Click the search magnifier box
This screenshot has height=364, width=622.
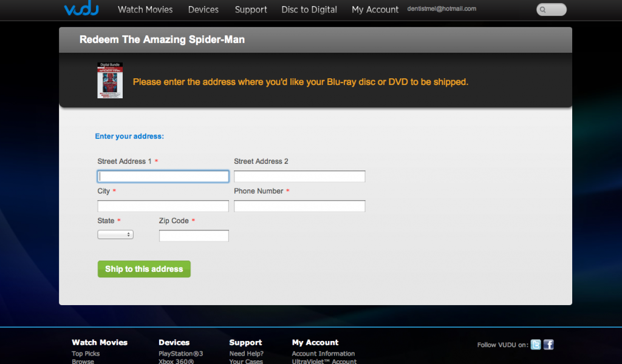click(x=552, y=10)
